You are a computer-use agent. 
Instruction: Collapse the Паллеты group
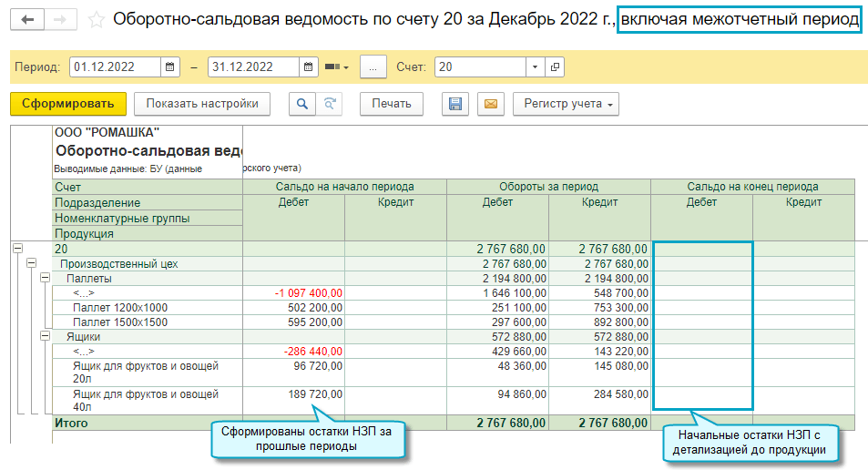click(46, 277)
